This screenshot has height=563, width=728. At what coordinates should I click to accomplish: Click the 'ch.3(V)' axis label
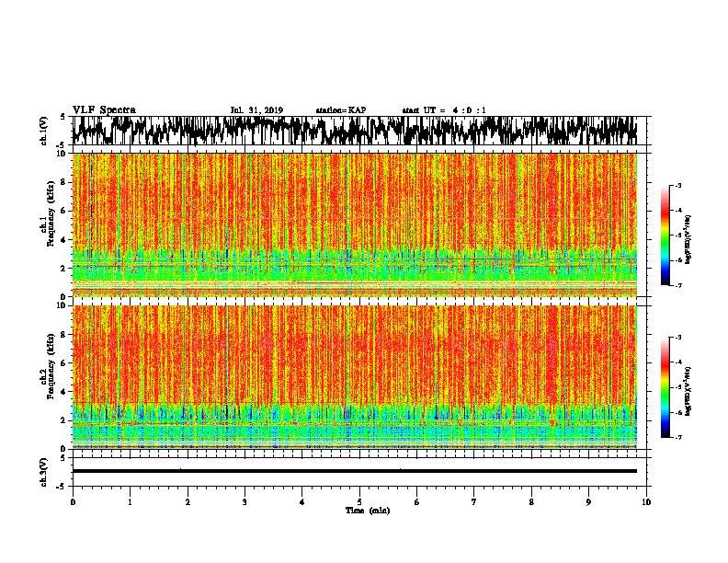(43, 472)
